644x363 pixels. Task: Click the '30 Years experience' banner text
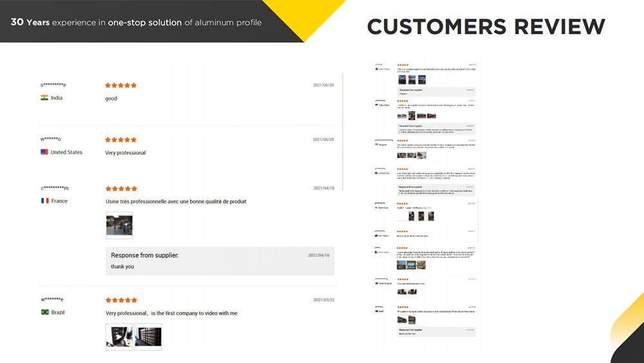pos(136,23)
